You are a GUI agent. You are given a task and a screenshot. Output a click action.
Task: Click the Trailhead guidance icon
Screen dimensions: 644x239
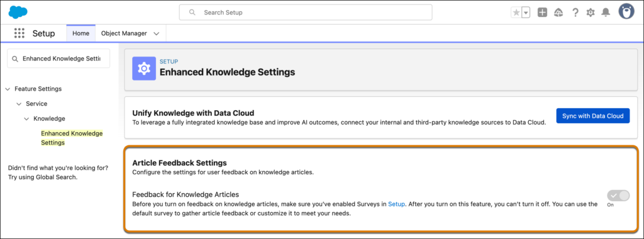558,13
